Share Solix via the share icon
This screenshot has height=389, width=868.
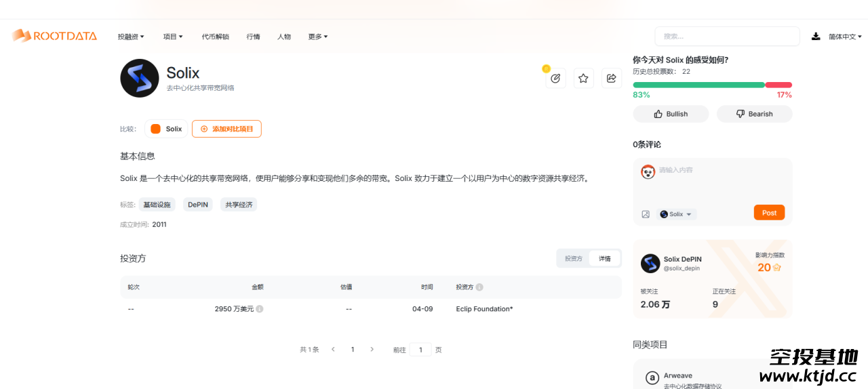click(x=611, y=79)
